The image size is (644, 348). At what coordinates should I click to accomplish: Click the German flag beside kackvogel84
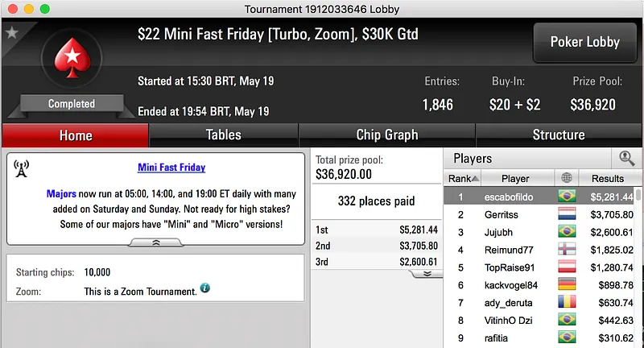(568, 285)
